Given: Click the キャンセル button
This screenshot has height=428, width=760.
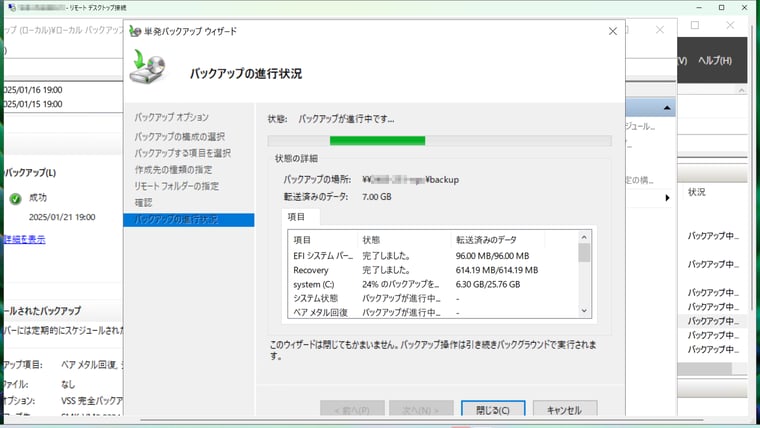Looking at the screenshot, I should pyautogui.click(x=565, y=409).
